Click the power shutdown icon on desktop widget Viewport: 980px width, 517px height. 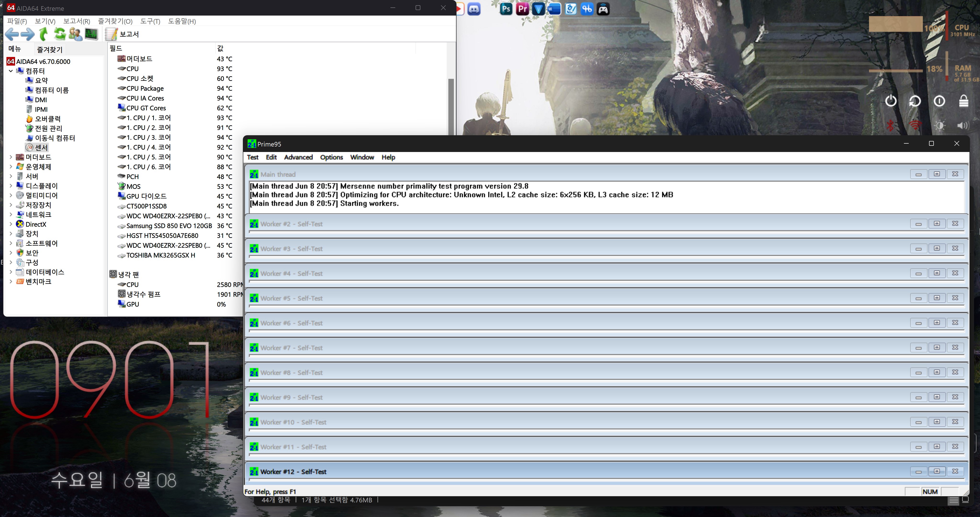(x=891, y=101)
